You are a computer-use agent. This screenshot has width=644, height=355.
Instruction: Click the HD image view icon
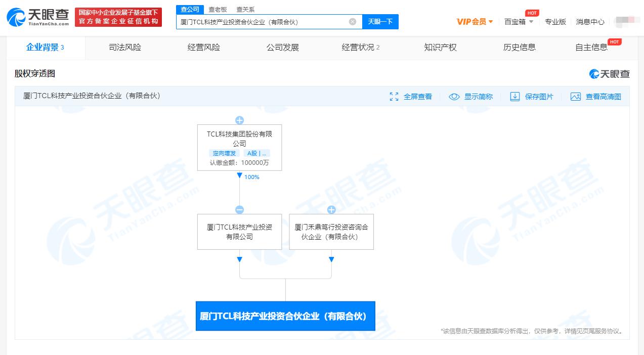pos(576,97)
